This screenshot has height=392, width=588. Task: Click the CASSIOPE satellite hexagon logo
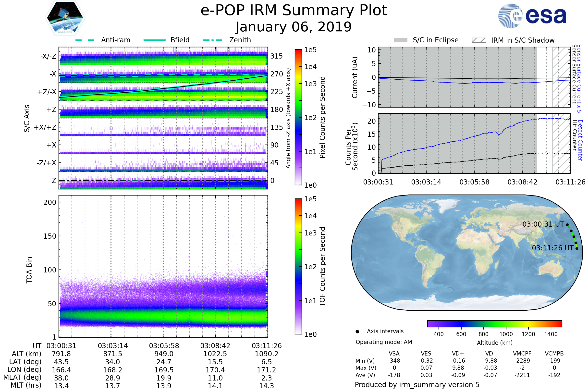click(65, 18)
